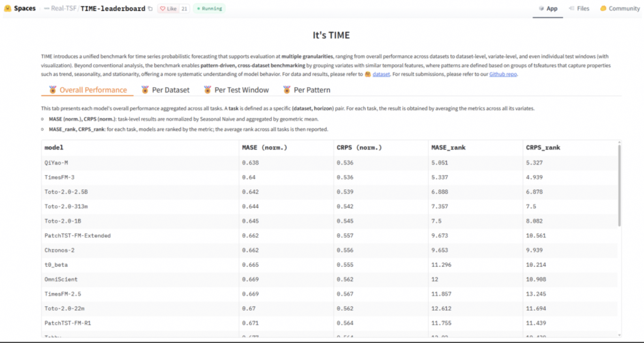Open the Per Test Window tab
This screenshot has width=644, height=343.
(x=236, y=90)
